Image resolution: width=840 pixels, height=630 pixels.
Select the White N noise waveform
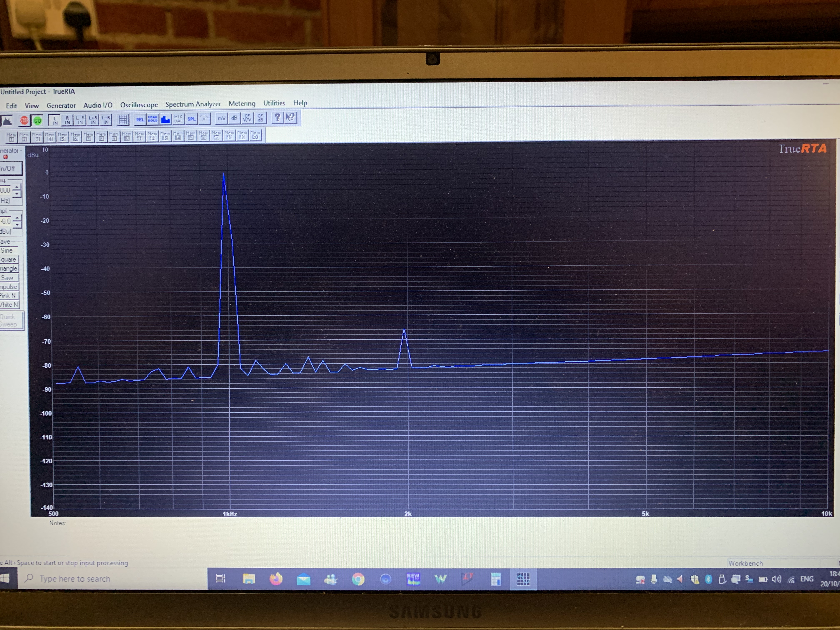pyautogui.click(x=9, y=305)
